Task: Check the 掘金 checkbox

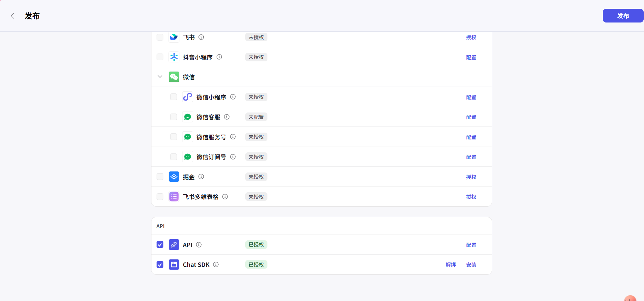Action: pyautogui.click(x=160, y=177)
